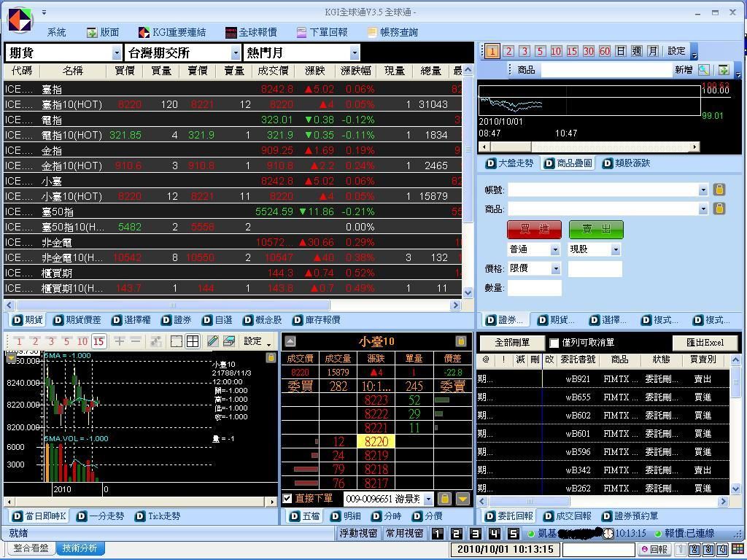Choose the four-pane grid layout icon
747x560 pixels.
tap(193, 341)
